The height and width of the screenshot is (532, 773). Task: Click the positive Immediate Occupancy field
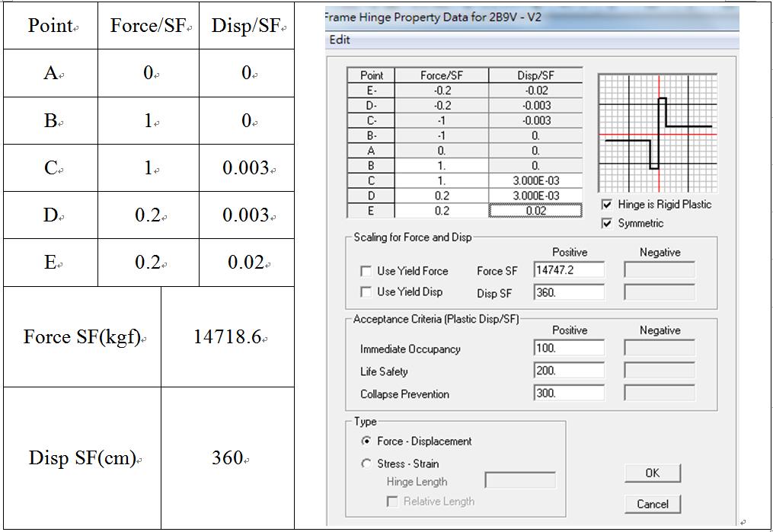(569, 348)
